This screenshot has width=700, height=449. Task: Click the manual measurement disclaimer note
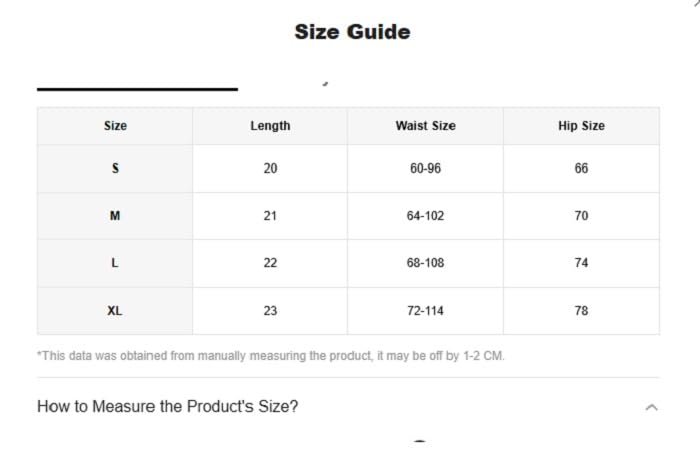271,355
